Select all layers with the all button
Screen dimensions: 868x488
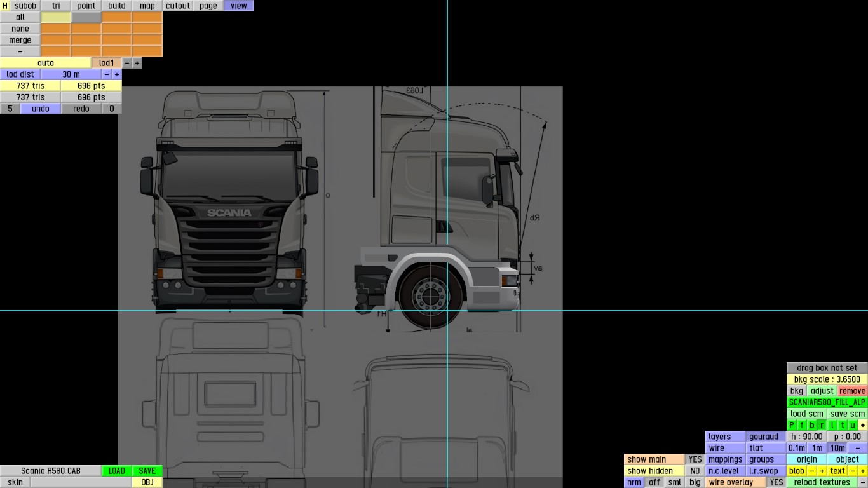pos(20,17)
